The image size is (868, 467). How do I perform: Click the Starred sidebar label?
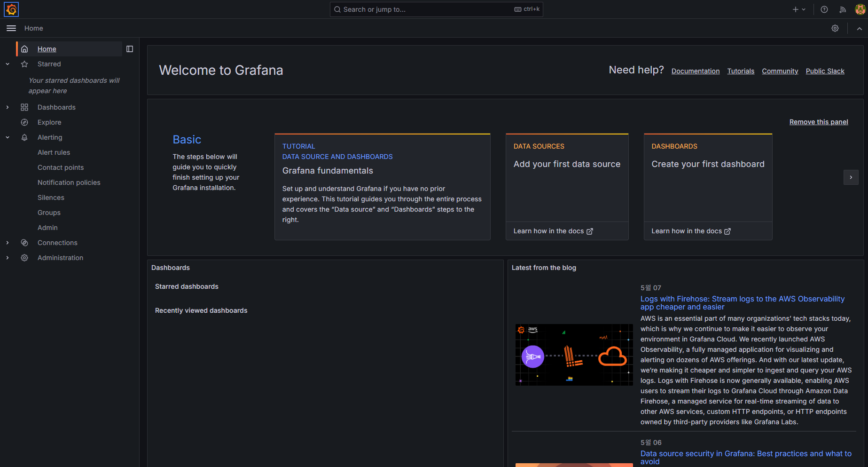49,64
